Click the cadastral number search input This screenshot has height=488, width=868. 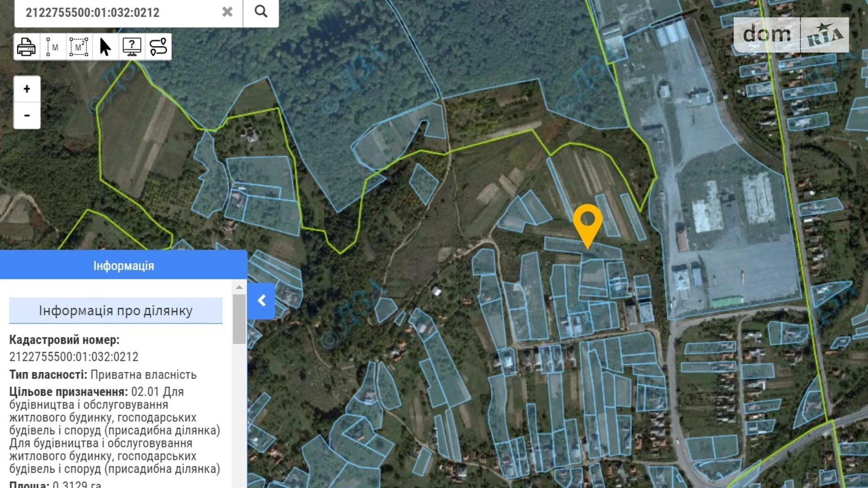(117, 12)
